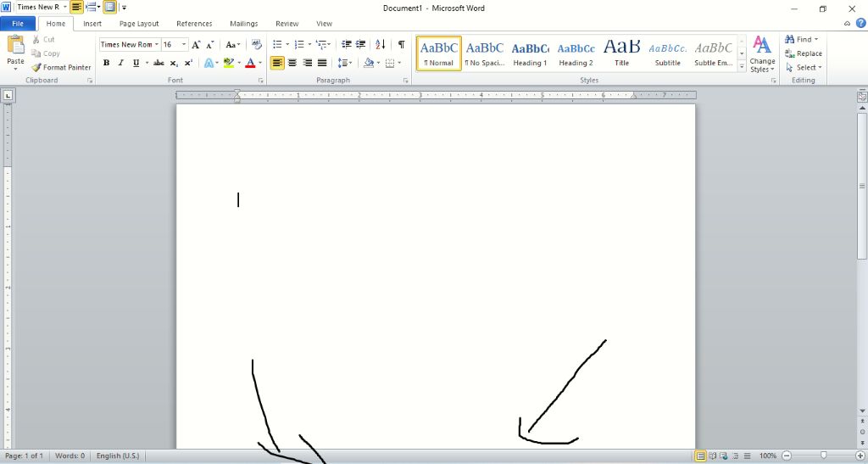868x464 pixels.
Task: Click the zoom out minus button
Action: 787,456
